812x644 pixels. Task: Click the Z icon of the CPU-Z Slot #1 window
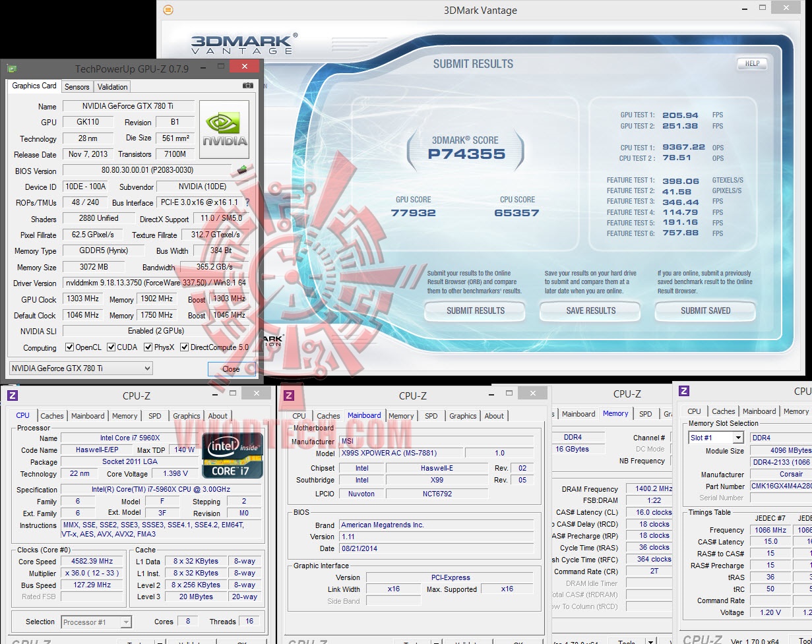(684, 391)
